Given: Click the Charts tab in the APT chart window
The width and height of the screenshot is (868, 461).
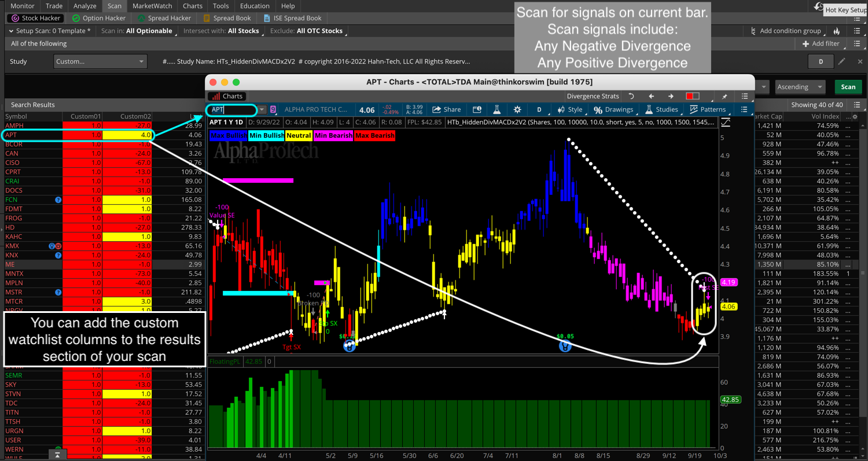Looking at the screenshot, I should pyautogui.click(x=227, y=96).
